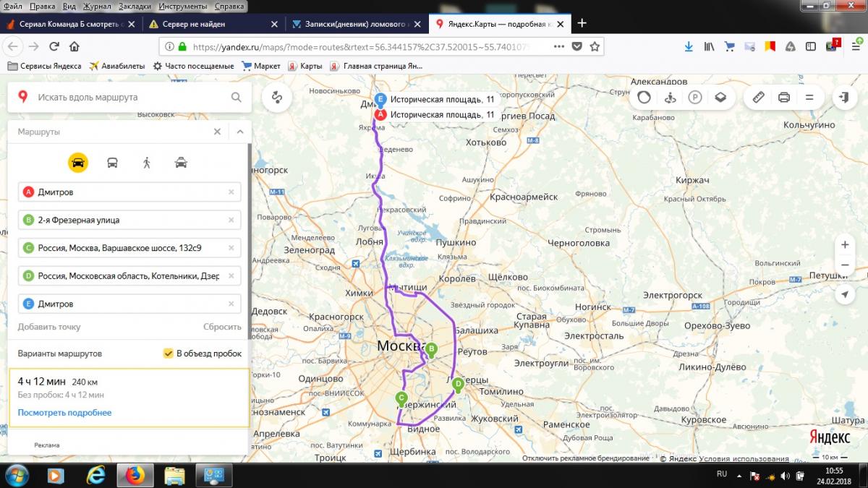The width and height of the screenshot is (868, 488).
Task: Click the login door icon
Action: [844, 97]
